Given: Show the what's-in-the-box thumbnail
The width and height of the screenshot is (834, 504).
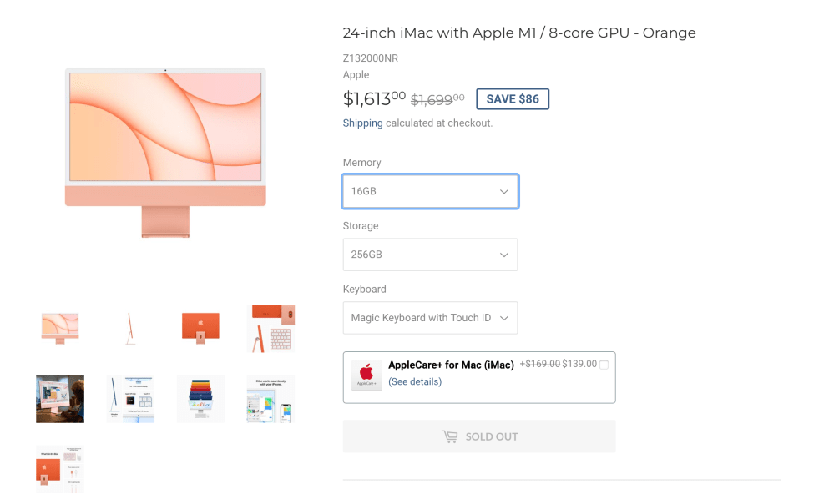Looking at the screenshot, I should 60,468.
